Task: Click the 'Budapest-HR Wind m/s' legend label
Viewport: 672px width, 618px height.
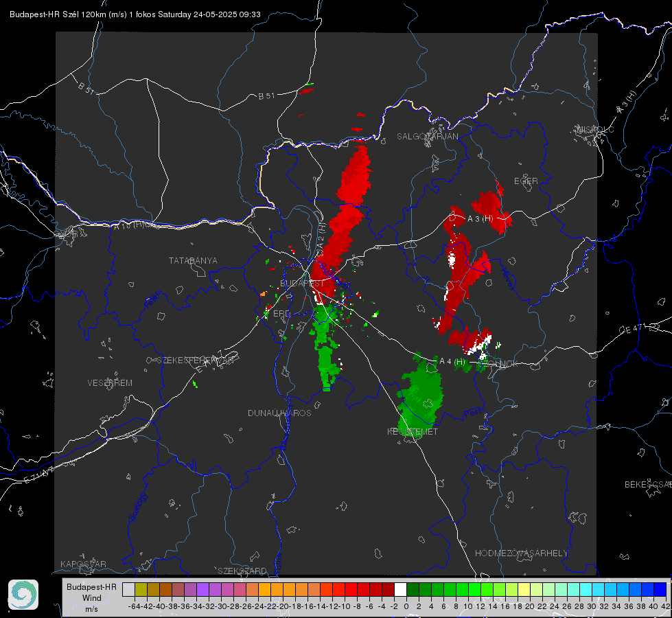Action: click(x=92, y=598)
